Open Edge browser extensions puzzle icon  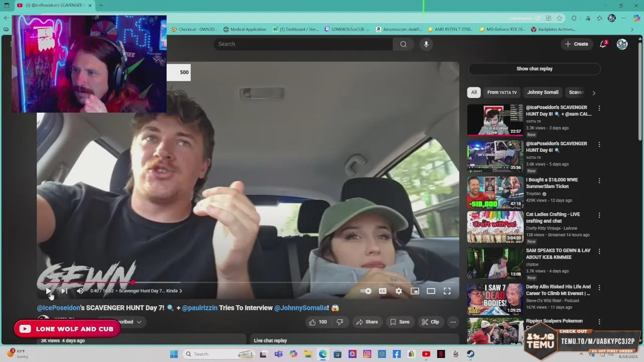[x=574, y=18]
